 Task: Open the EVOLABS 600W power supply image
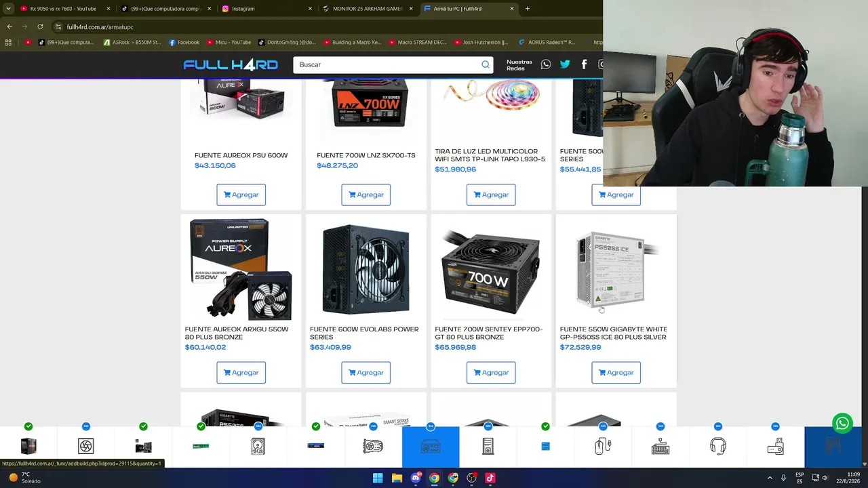(x=366, y=269)
